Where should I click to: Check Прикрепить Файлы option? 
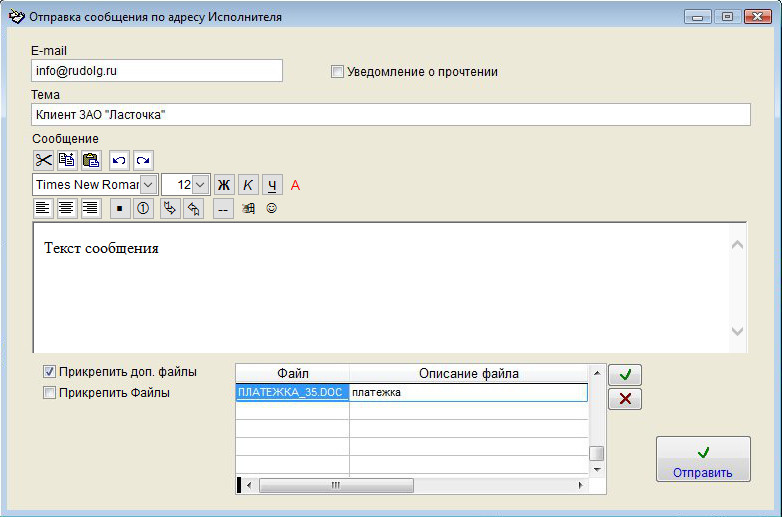(x=49, y=392)
